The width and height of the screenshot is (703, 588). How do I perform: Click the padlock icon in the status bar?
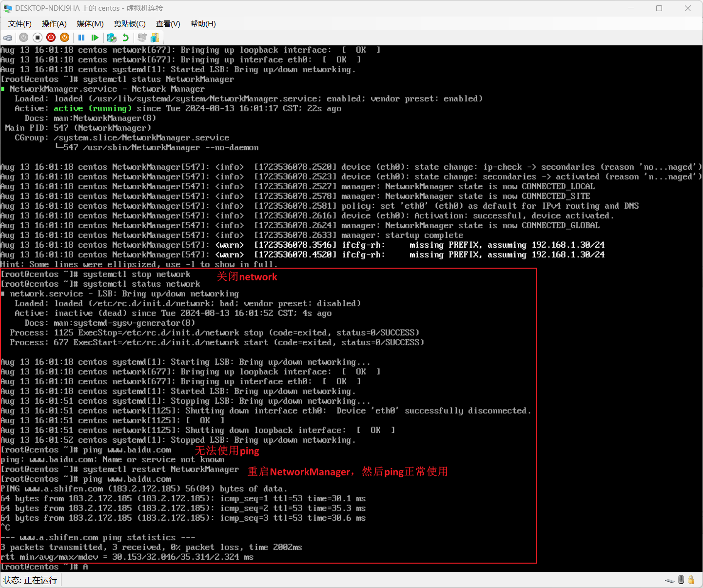[x=691, y=580]
